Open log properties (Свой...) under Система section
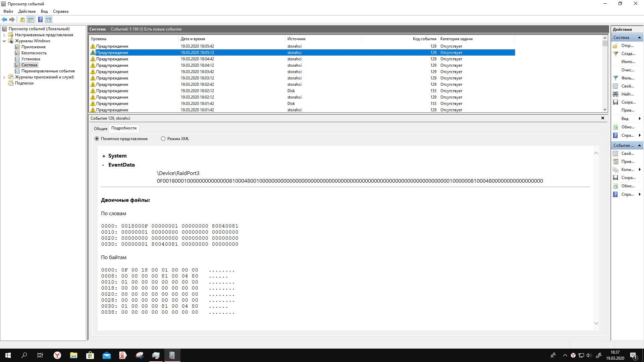Screen dimensions: 644x362 [627, 86]
